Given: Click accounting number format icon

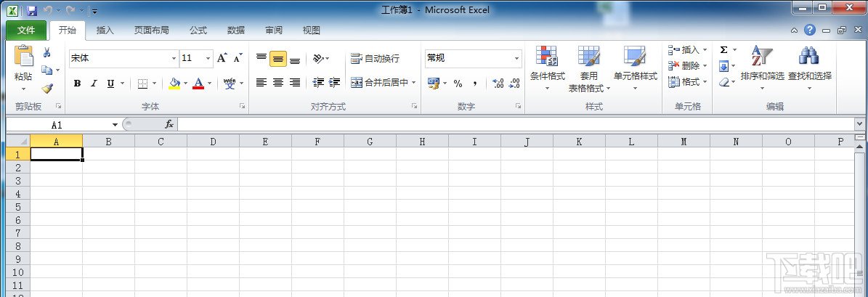Looking at the screenshot, I should pos(434,84).
